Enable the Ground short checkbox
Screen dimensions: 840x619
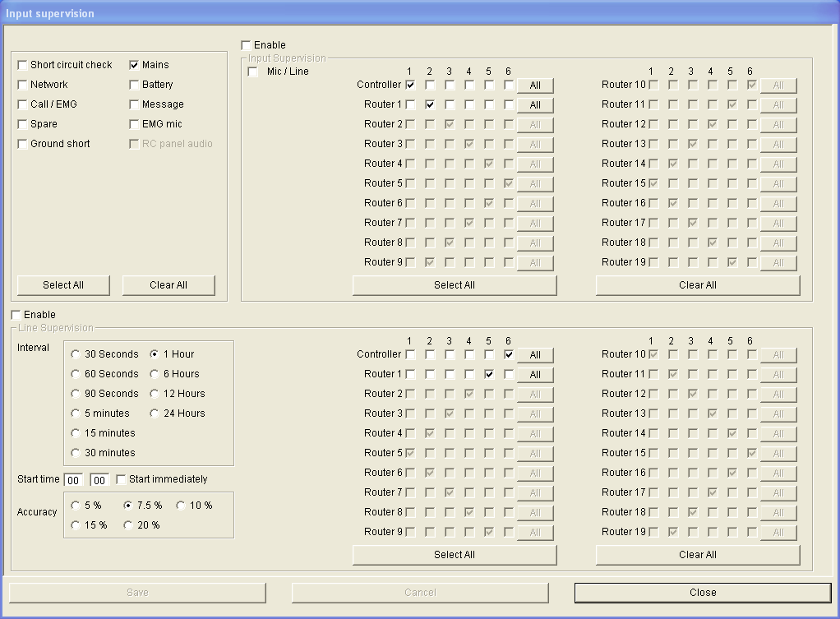[22, 144]
